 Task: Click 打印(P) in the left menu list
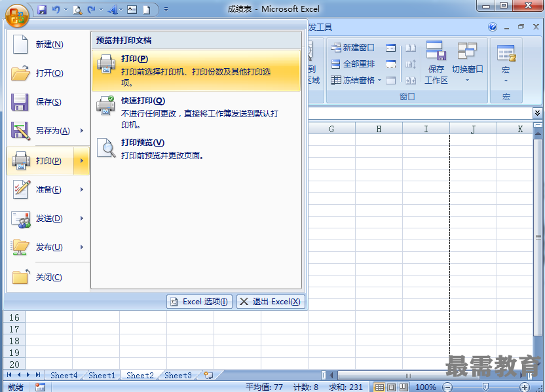pyautogui.click(x=41, y=161)
